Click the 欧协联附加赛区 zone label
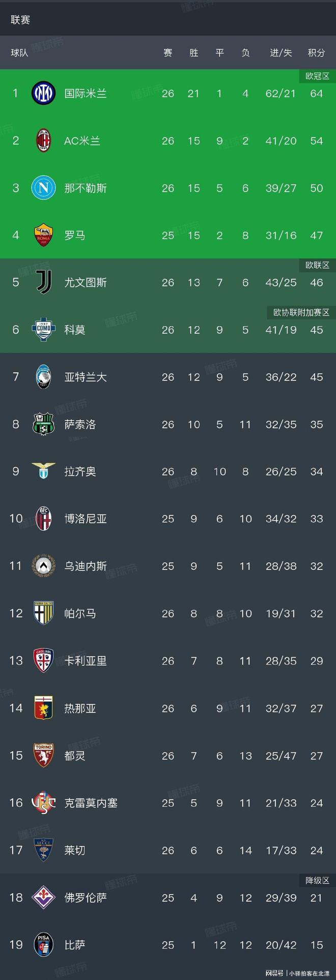 (301, 312)
